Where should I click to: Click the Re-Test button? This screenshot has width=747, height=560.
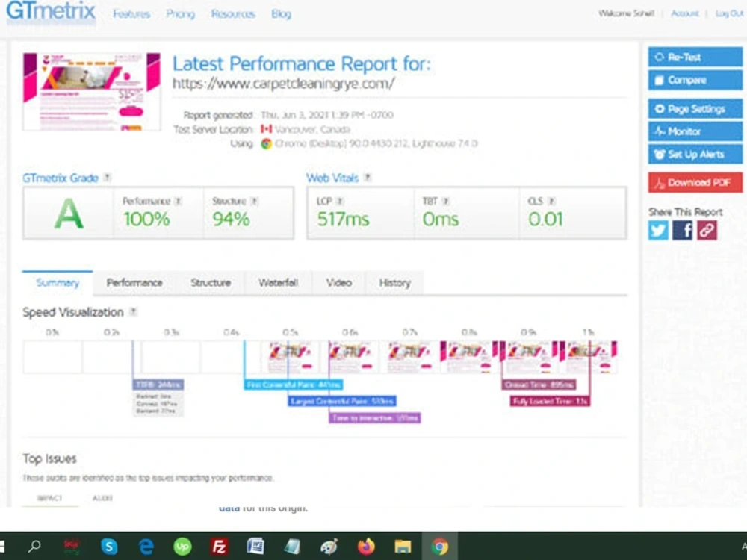695,57
